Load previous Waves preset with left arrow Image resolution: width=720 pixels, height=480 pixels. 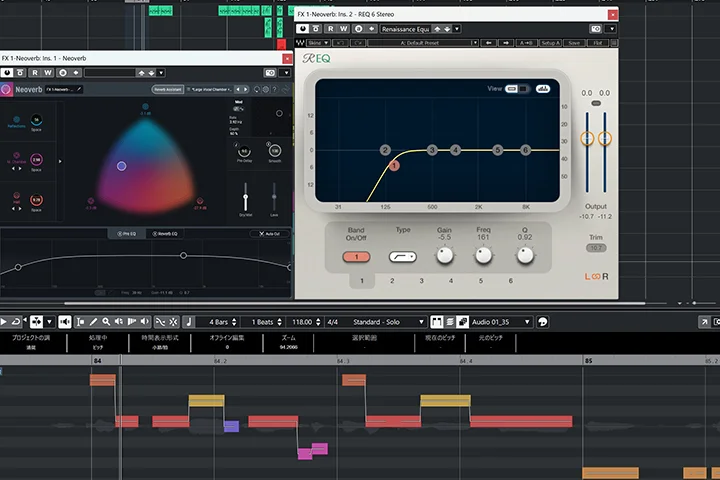[489, 43]
